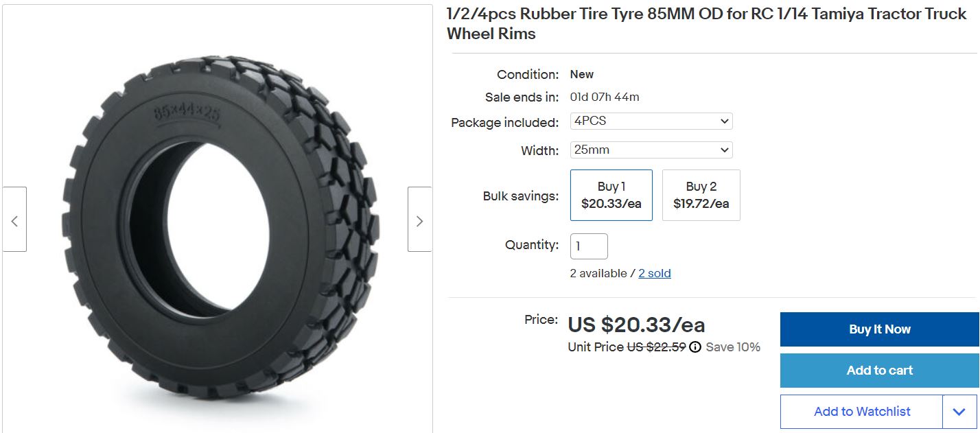Click the struck-through US $22.59 price
The width and height of the screenshot is (980, 433).
click(x=656, y=347)
